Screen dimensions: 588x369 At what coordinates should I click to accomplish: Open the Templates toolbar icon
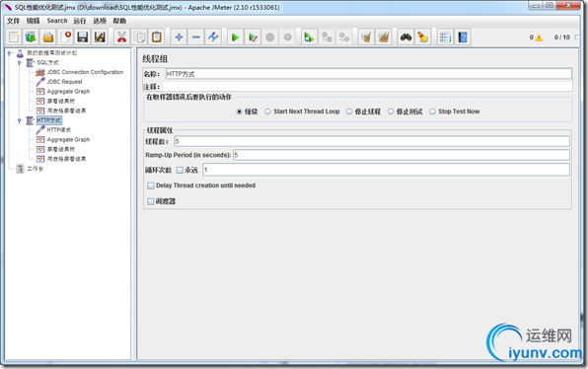click(x=31, y=37)
